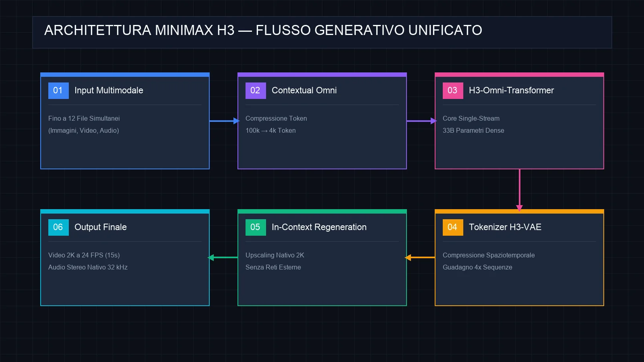The height and width of the screenshot is (362, 644).
Task: Select the 'Contextual Omni' heading
Action: click(x=304, y=90)
